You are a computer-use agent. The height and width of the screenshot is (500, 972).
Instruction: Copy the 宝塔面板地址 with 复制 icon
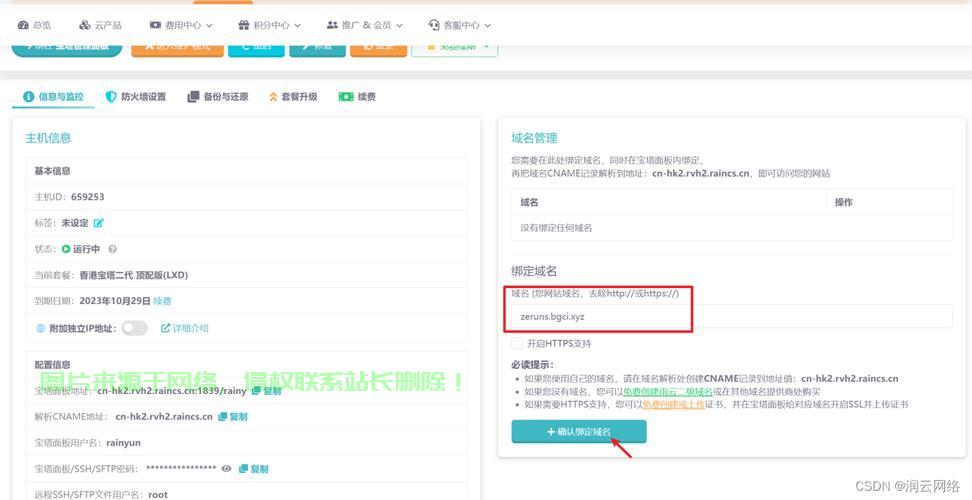coord(267,391)
